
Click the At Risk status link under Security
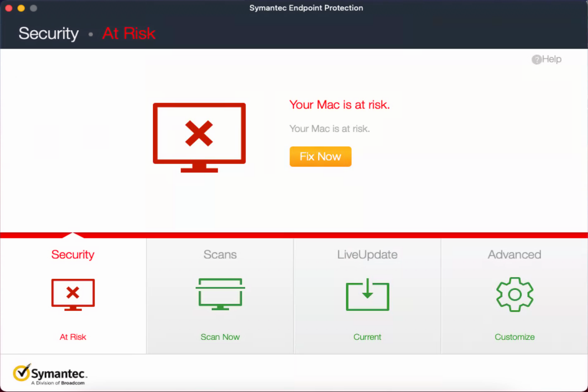point(73,337)
